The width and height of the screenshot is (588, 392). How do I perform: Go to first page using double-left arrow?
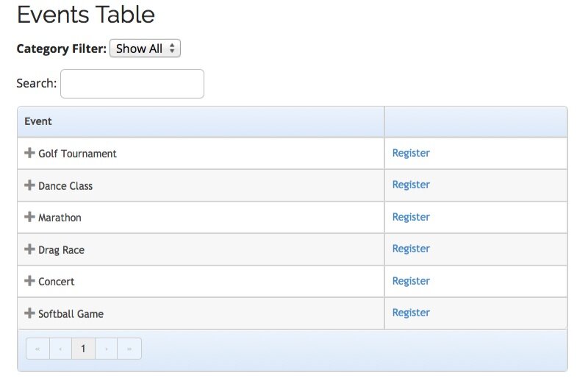(x=37, y=349)
